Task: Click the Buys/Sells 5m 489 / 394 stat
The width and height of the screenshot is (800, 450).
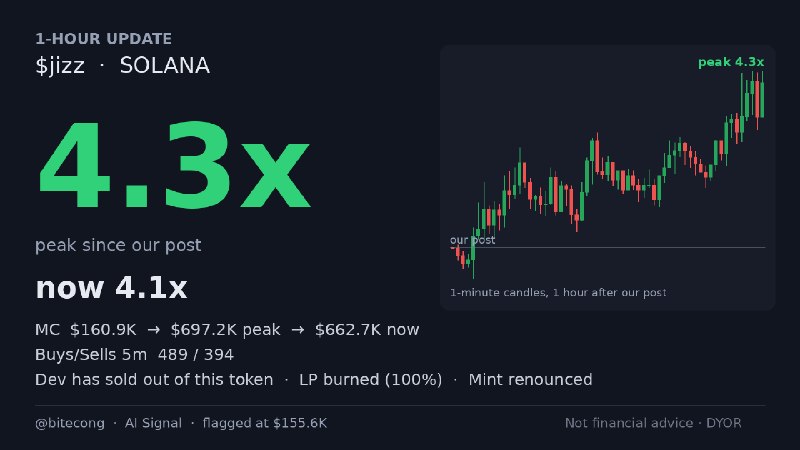Action: (x=134, y=355)
